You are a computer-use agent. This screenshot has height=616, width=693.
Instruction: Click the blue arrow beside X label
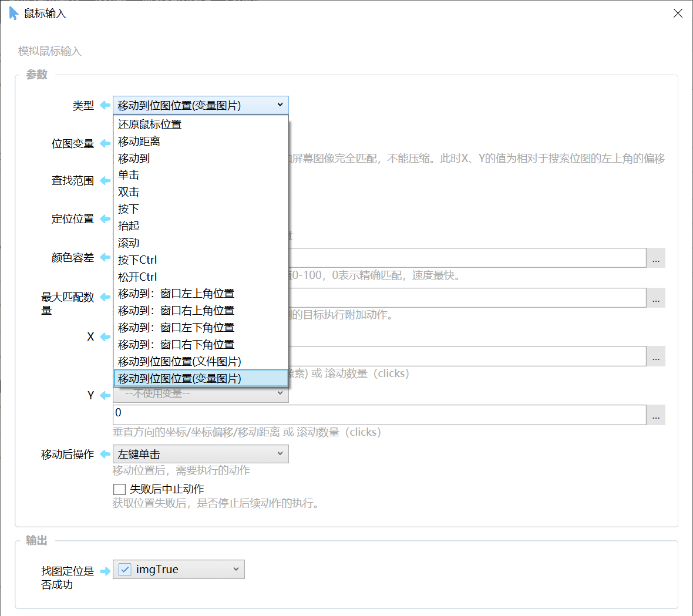(105, 336)
